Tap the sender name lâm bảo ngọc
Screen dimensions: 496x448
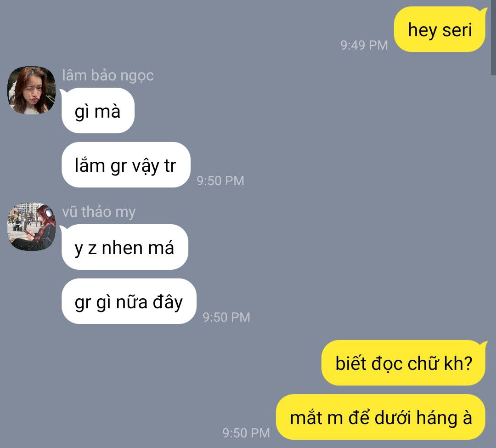pos(108,76)
